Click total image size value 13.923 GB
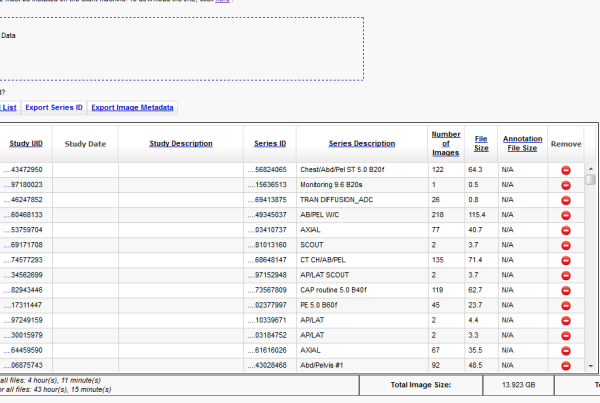Screen dimensions: 600x403 [518, 385]
